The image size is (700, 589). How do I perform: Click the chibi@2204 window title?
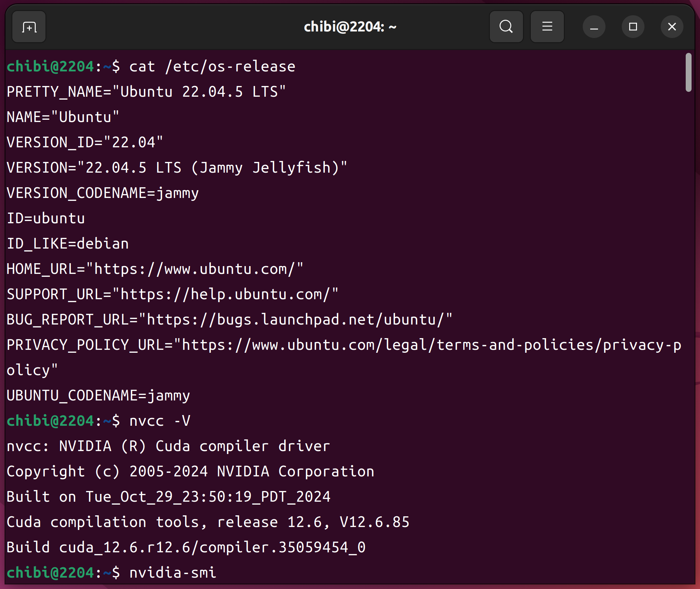point(350,27)
